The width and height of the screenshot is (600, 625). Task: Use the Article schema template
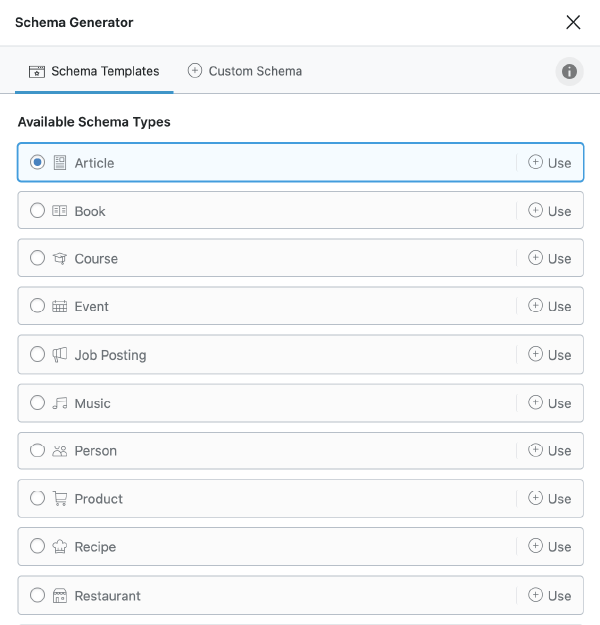(x=550, y=163)
